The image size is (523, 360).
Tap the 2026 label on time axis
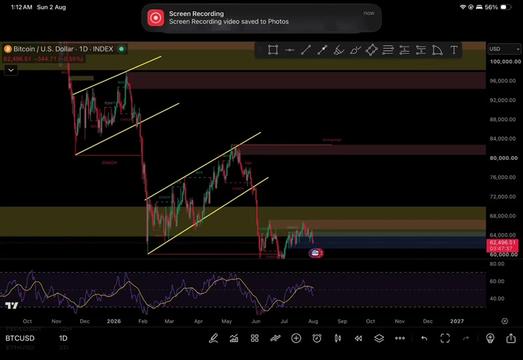(114, 321)
